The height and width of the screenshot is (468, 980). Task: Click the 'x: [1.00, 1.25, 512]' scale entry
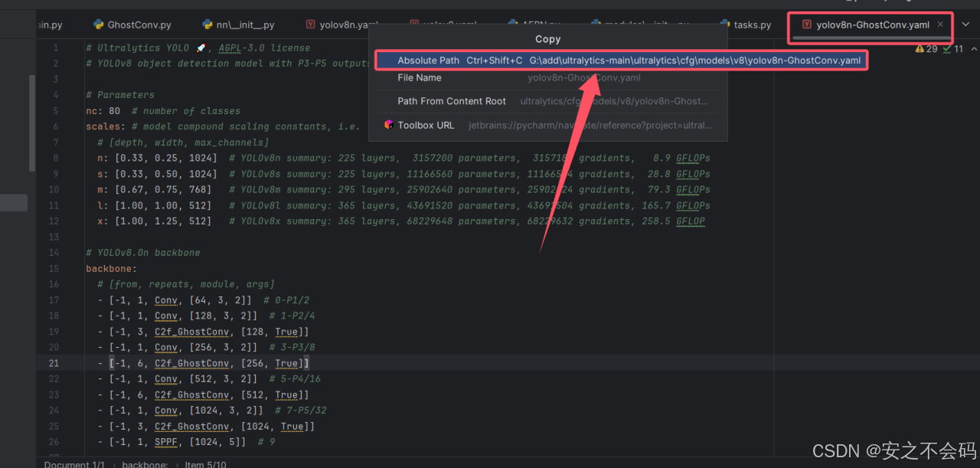click(x=154, y=221)
